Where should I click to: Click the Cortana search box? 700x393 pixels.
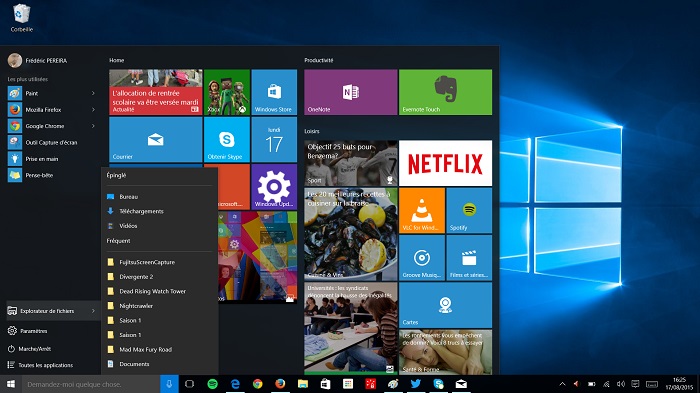pyautogui.click(x=91, y=384)
